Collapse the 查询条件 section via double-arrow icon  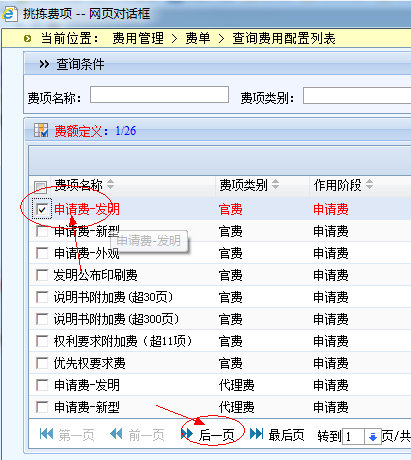click(x=44, y=64)
